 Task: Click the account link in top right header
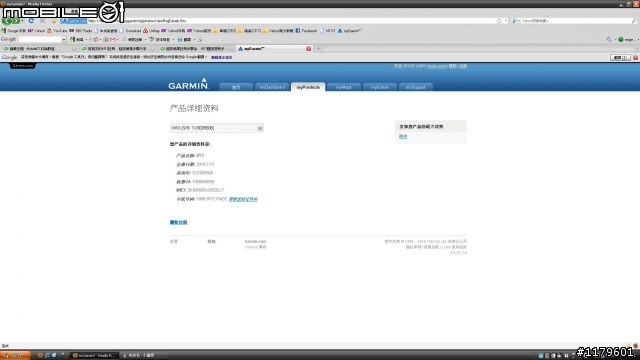click(437, 66)
